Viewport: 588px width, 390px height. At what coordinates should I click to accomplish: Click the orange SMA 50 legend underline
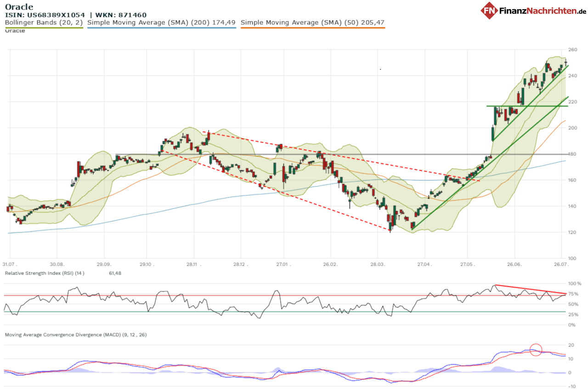coord(313,28)
